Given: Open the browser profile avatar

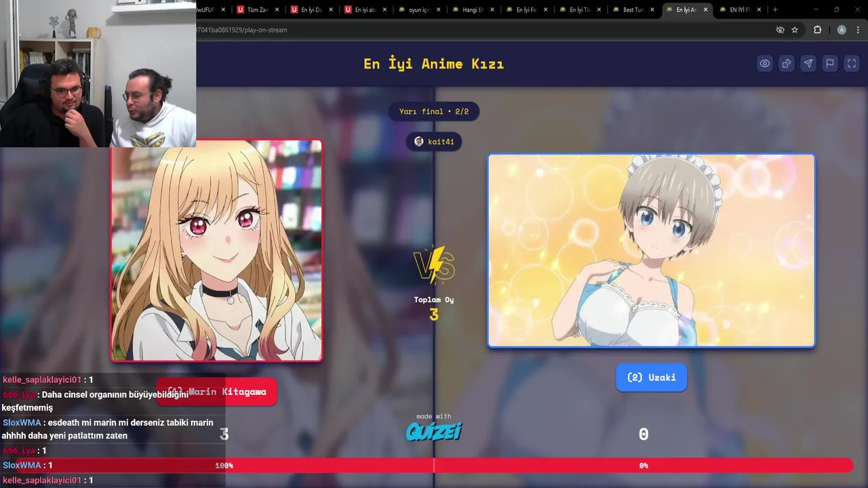Looking at the screenshot, I should (x=842, y=30).
